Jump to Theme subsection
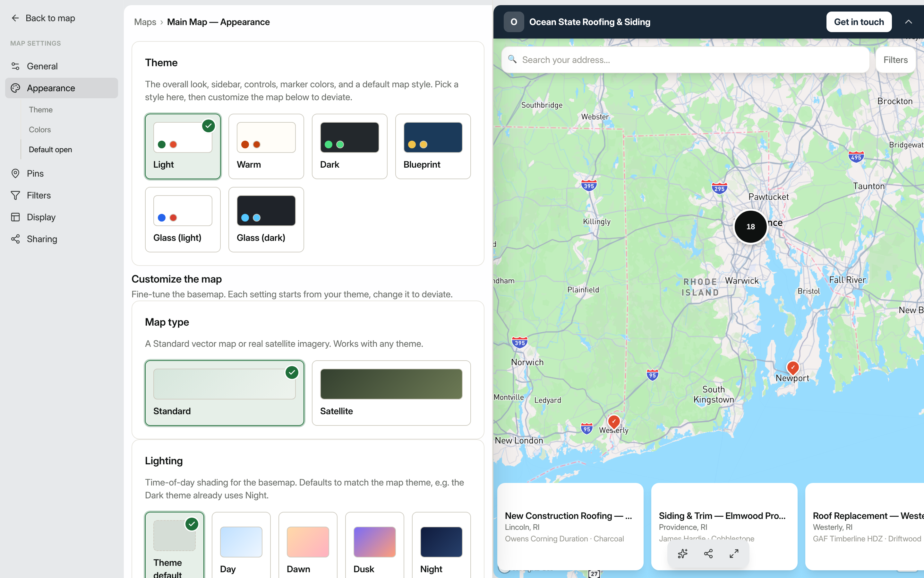Screen dimensions: 924x578 click(x=41, y=110)
